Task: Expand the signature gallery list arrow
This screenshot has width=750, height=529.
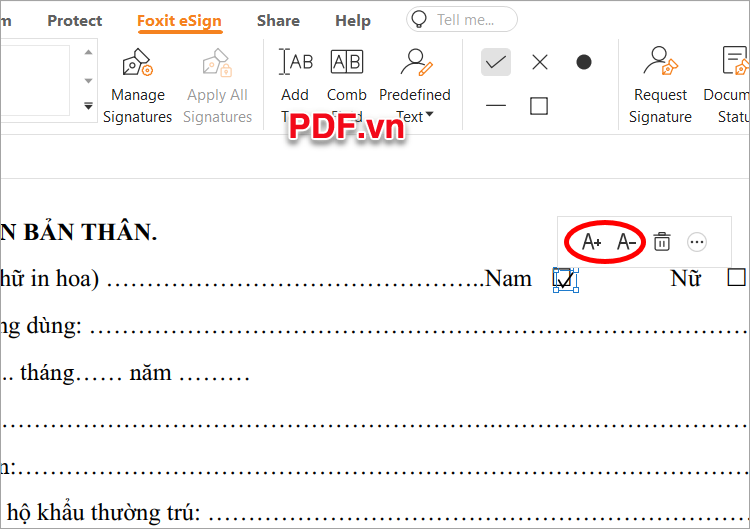Action: tap(88, 105)
